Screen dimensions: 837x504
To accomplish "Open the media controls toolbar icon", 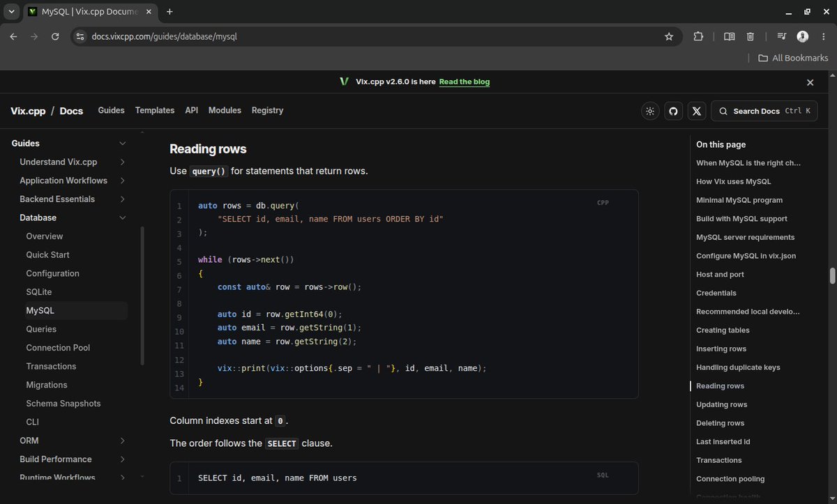I will click(x=782, y=36).
